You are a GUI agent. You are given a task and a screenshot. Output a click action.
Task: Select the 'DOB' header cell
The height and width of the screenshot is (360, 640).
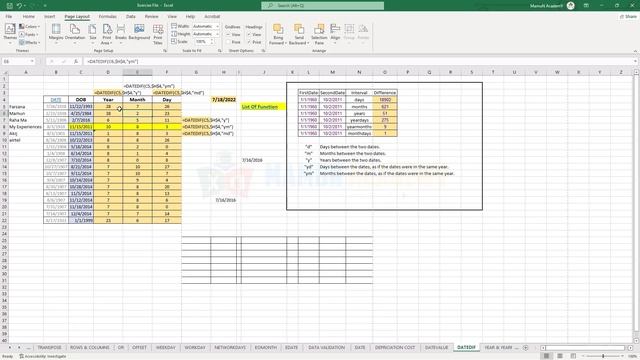(81, 100)
